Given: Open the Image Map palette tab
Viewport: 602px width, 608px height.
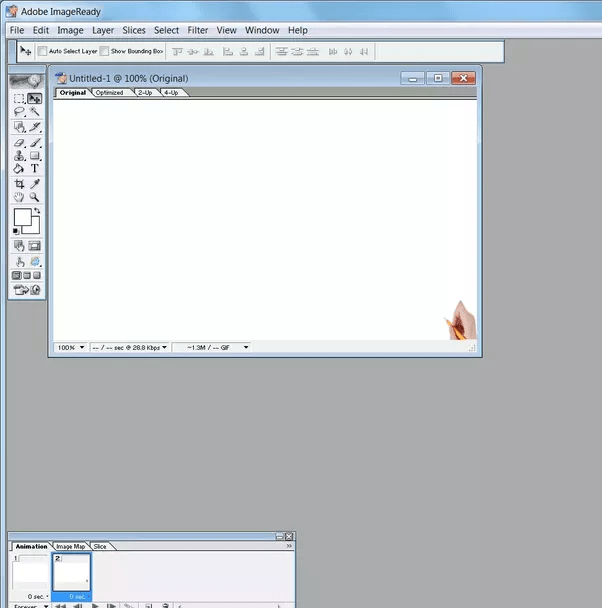Looking at the screenshot, I should click(71, 546).
